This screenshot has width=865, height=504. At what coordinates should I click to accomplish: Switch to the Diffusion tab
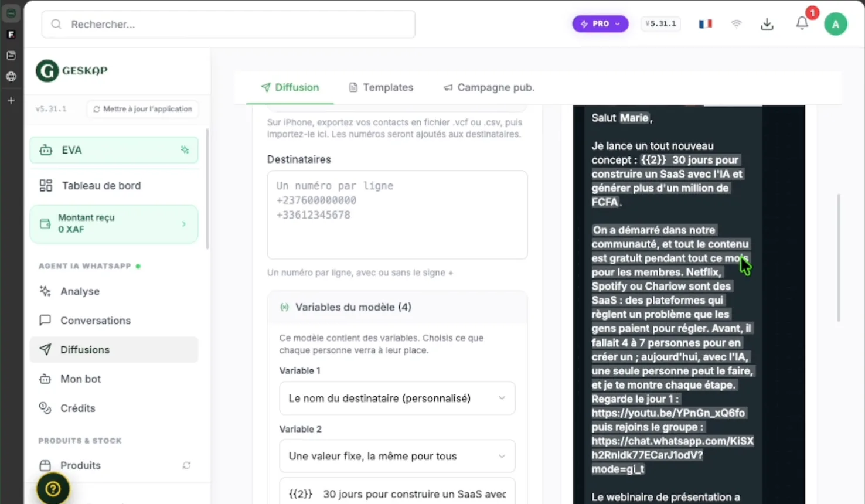290,87
